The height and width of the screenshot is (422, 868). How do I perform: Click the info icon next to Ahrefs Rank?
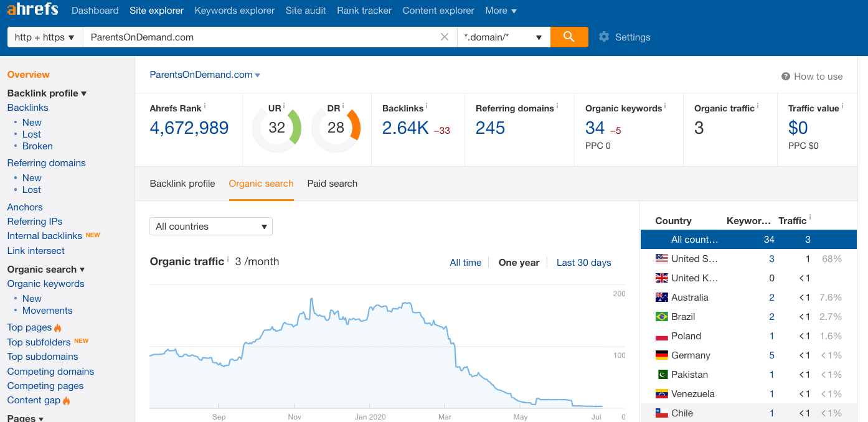coord(205,106)
